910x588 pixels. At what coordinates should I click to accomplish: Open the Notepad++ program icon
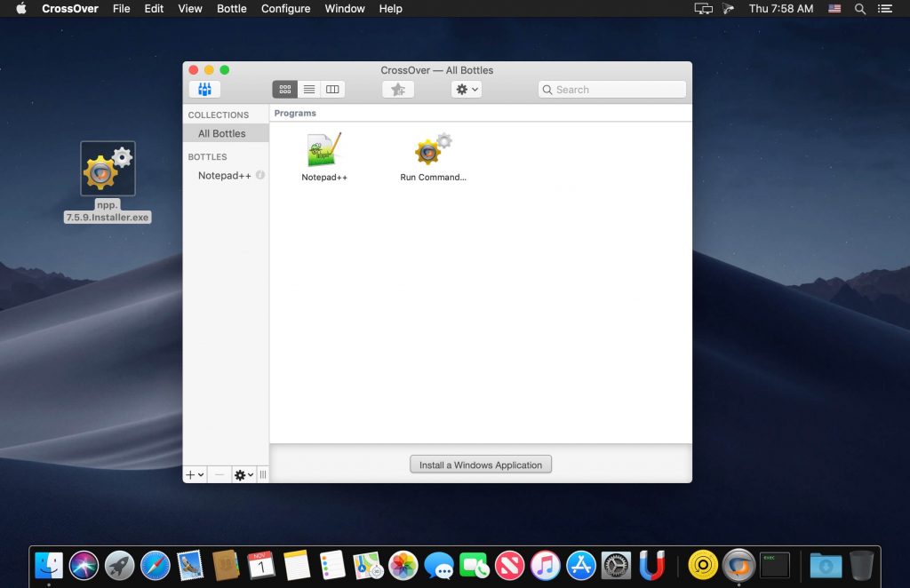pyautogui.click(x=324, y=151)
